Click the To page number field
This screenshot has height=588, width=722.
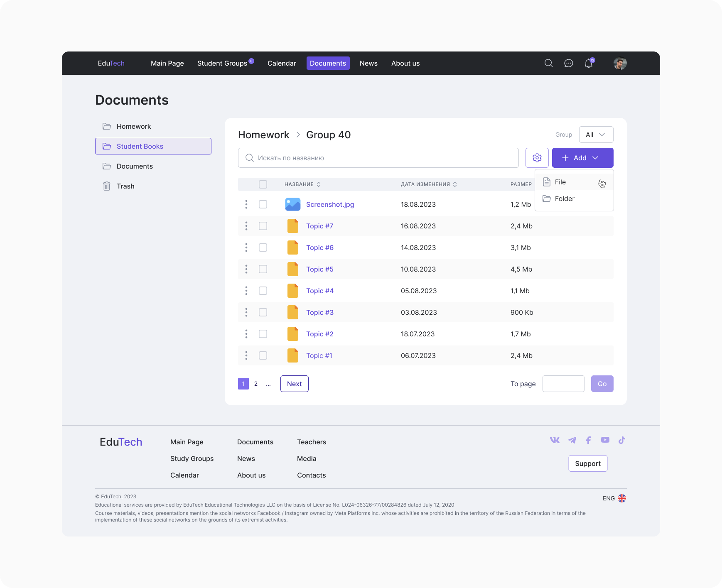coord(563,384)
